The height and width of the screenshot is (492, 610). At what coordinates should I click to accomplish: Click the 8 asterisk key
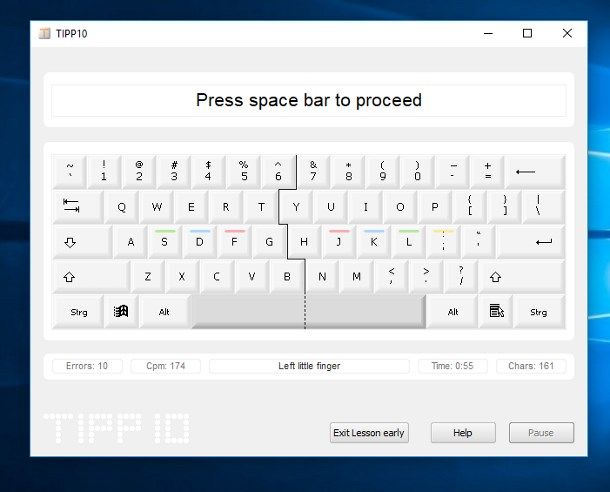(348, 172)
